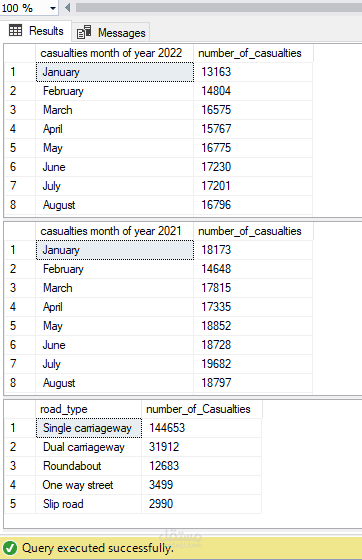Select the value 144653
Image resolution: width=362 pixels, height=560 pixels.
201,428
